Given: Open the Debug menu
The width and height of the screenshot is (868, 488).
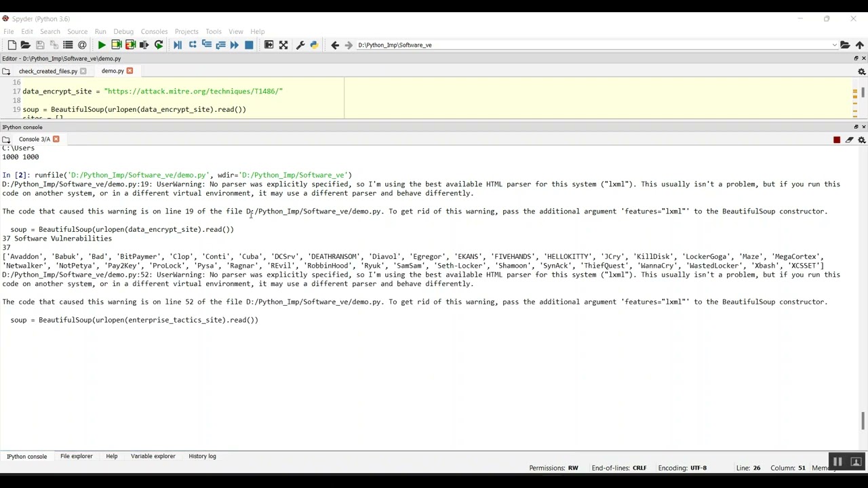Looking at the screenshot, I should pos(123,31).
